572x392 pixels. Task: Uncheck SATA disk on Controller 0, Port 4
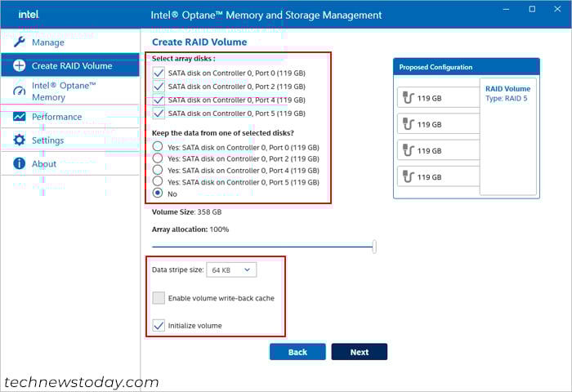(x=159, y=100)
